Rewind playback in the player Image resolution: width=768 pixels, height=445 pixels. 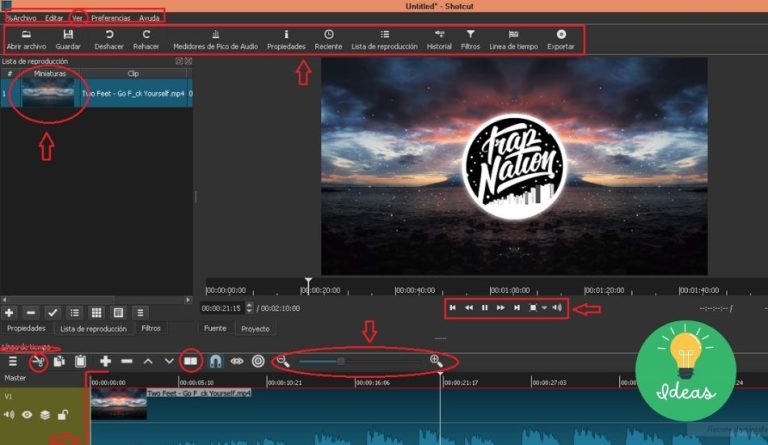point(469,307)
